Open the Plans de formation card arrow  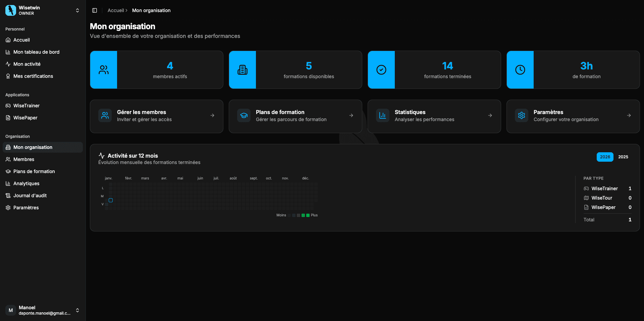pyautogui.click(x=351, y=115)
